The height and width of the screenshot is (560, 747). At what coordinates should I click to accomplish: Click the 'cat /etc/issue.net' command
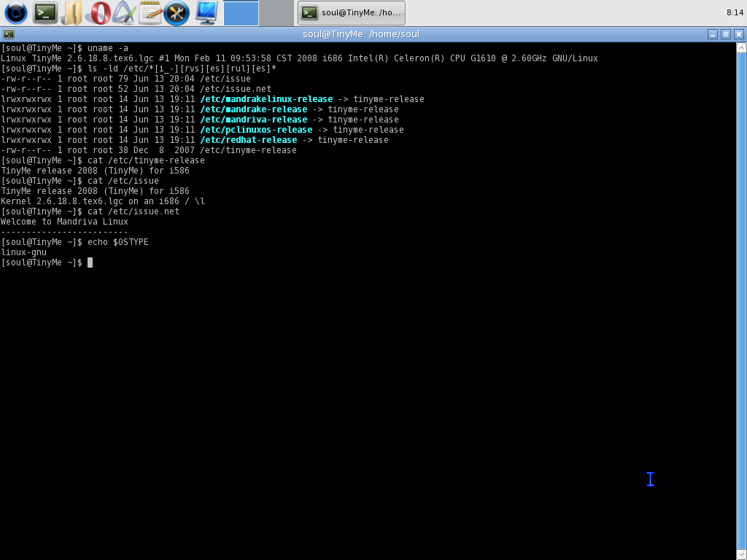[133, 211]
